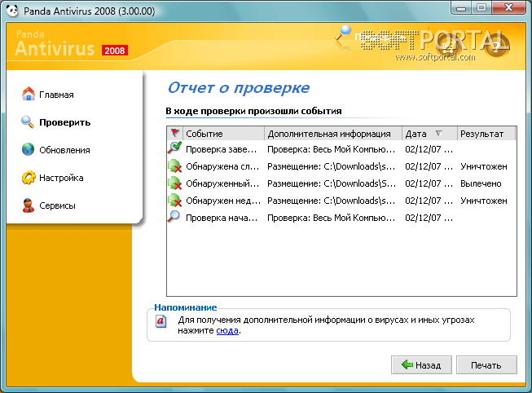532x393 pixels.
Task: Click Размещение cell in Обнаружена сл… row
Action: click(x=332, y=166)
